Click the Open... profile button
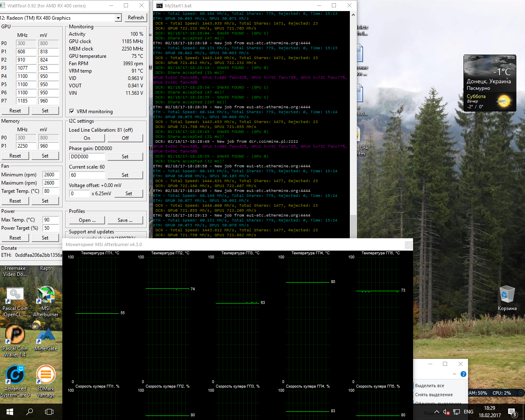The width and height of the screenshot is (525, 420). (x=87, y=220)
